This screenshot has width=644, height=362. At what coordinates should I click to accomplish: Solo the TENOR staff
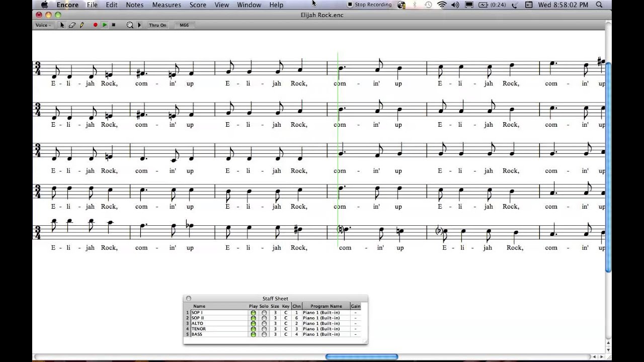coord(264,329)
